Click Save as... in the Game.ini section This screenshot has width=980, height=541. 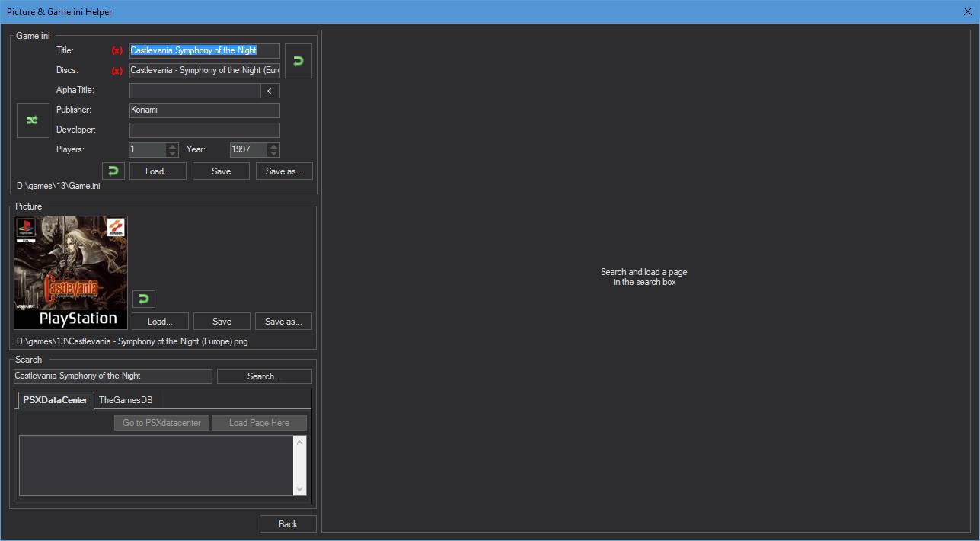coord(284,171)
